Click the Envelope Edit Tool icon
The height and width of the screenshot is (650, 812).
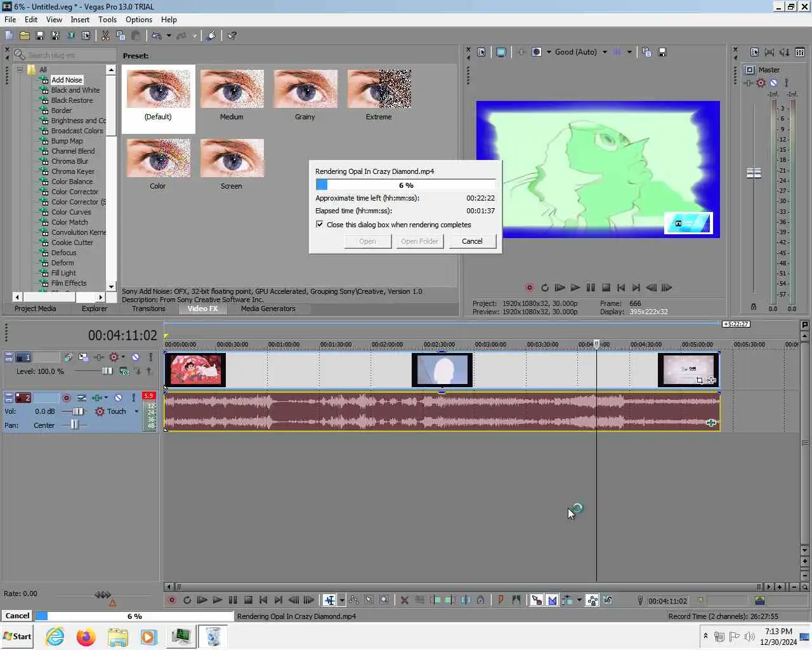[x=354, y=600]
